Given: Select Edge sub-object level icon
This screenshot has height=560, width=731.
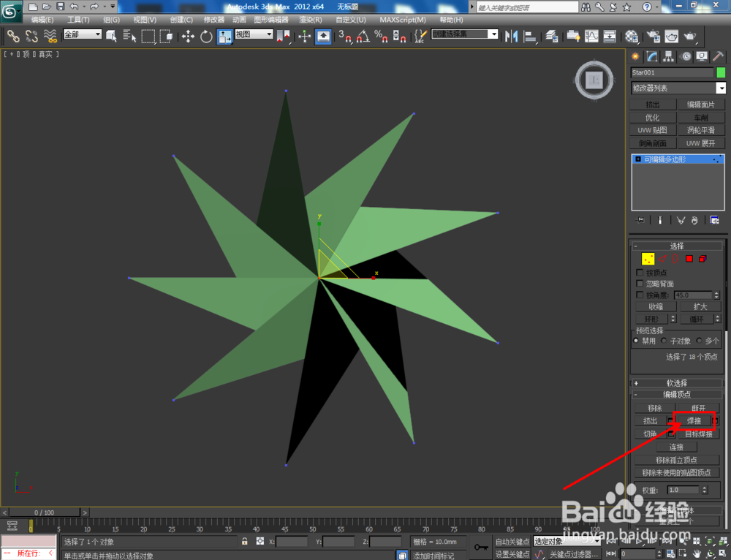Looking at the screenshot, I should pos(662,259).
